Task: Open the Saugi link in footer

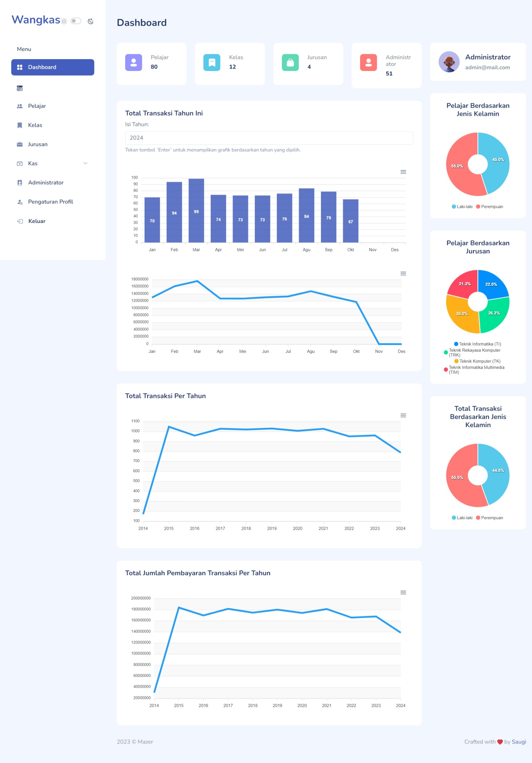Action: (x=519, y=742)
